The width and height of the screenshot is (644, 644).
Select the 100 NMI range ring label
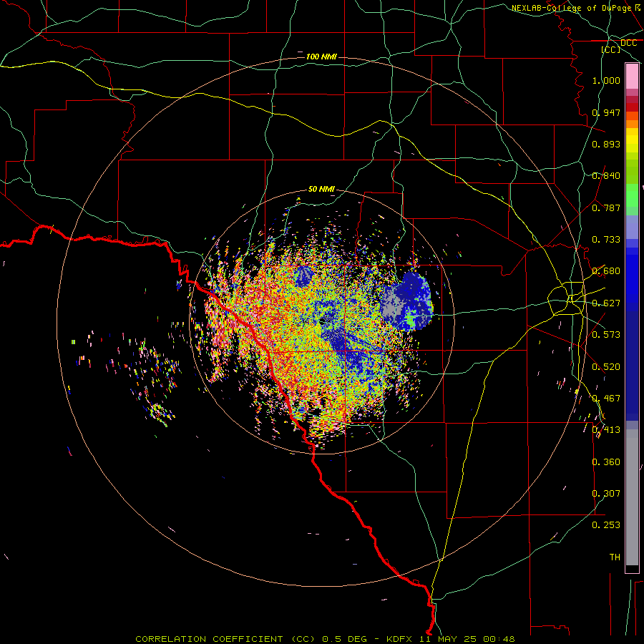[321, 57]
